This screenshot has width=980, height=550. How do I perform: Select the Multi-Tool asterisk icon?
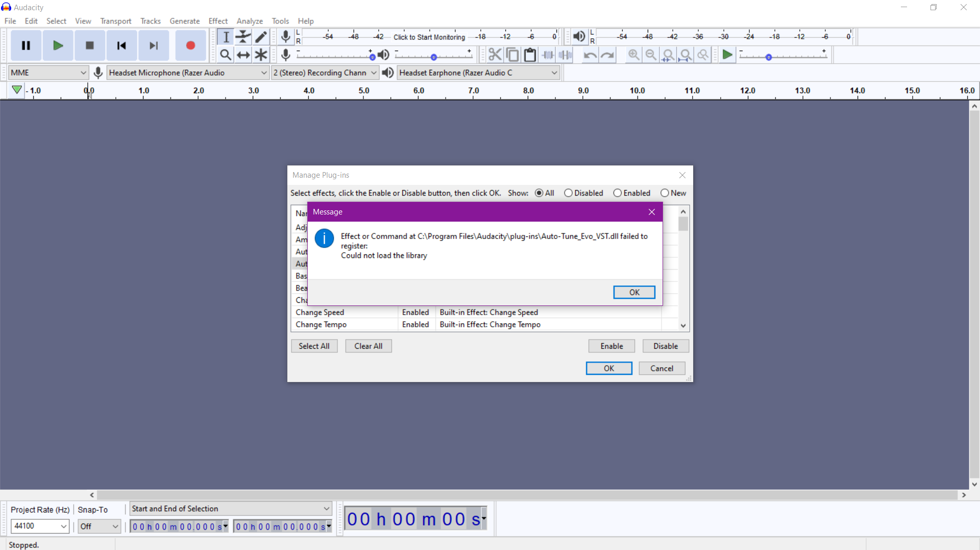click(261, 55)
